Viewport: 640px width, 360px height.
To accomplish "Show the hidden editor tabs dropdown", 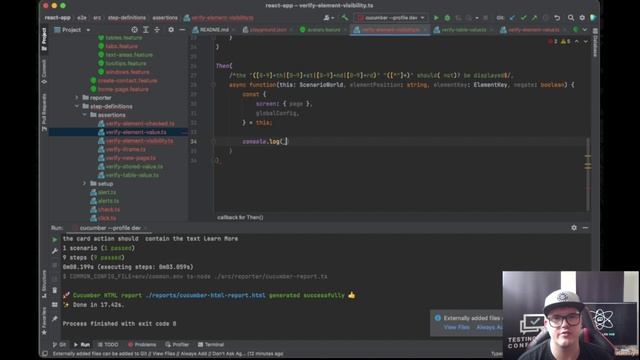I will tap(585, 30).
